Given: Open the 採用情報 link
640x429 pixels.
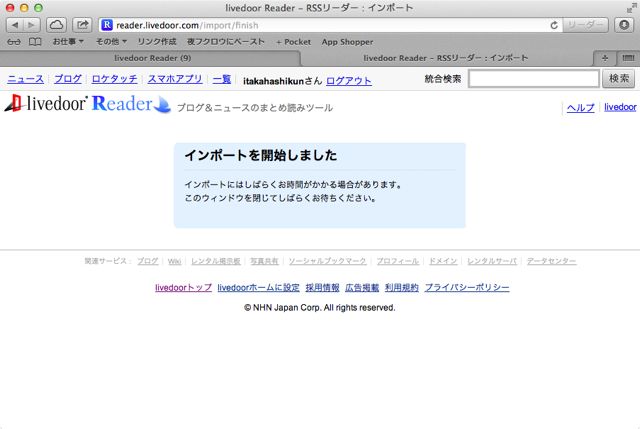Looking at the screenshot, I should [322, 287].
